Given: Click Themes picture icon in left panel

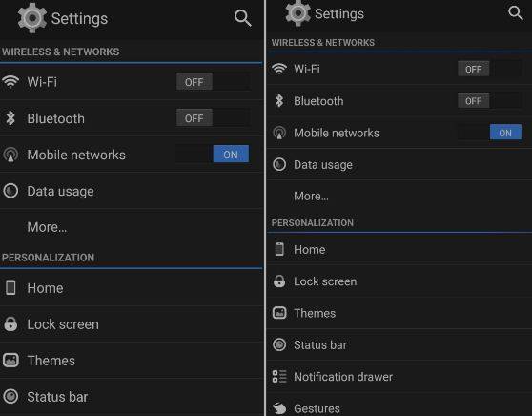Looking at the screenshot, I should pyautogui.click(x=10, y=360).
